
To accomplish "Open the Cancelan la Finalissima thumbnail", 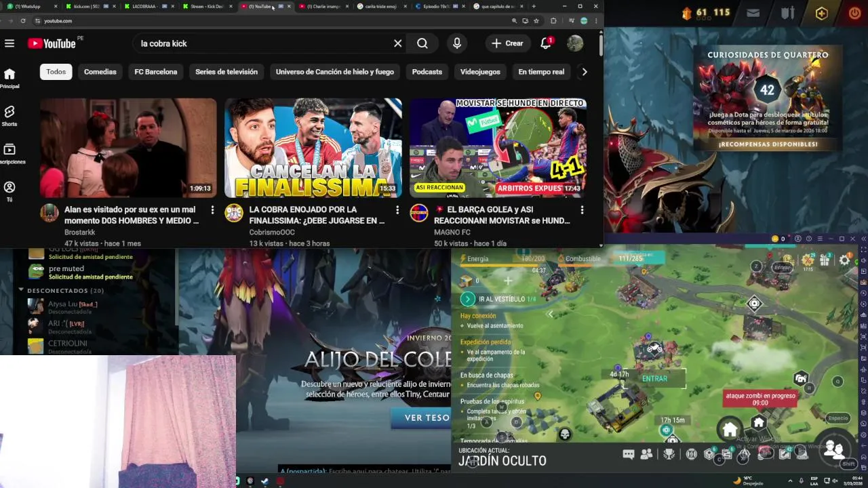I will [313, 148].
